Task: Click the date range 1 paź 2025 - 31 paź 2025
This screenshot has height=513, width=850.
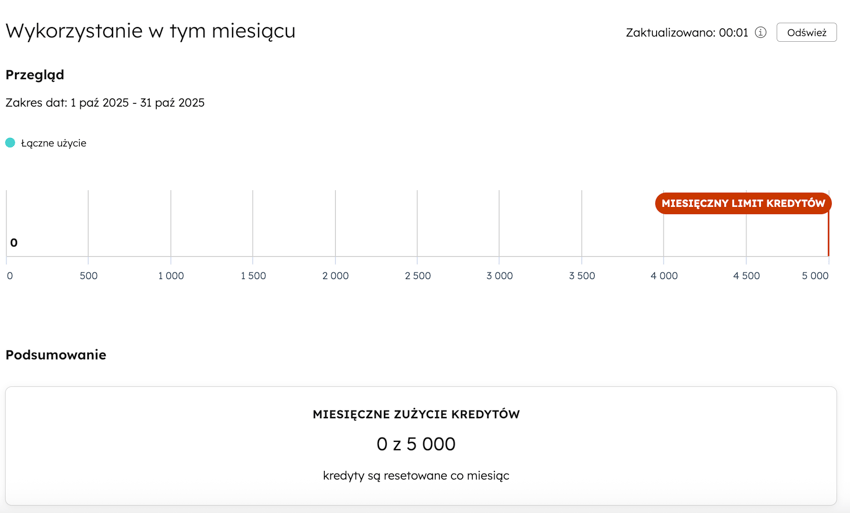Action: pyautogui.click(x=105, y=103)
